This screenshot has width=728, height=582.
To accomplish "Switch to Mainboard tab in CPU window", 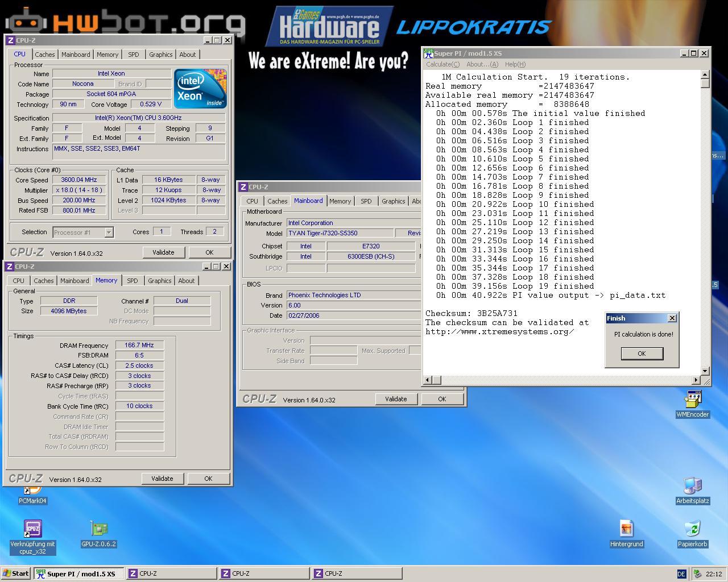I will (76, 55).
